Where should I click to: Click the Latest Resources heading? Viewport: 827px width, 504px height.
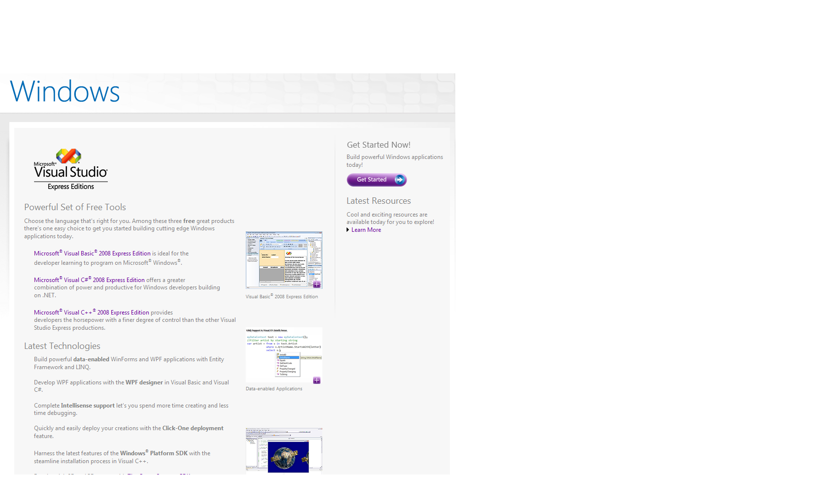[x=378, y=201]
